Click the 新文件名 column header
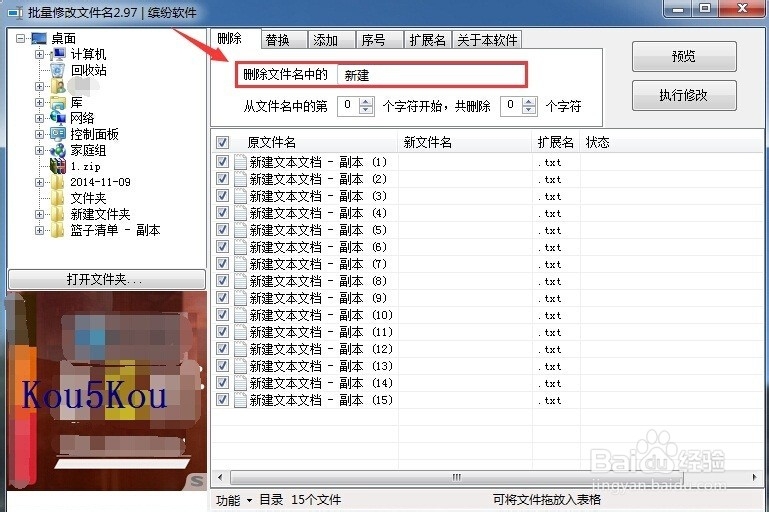The width and height of the screenshot is (769, 512). [x=465, y=142]
